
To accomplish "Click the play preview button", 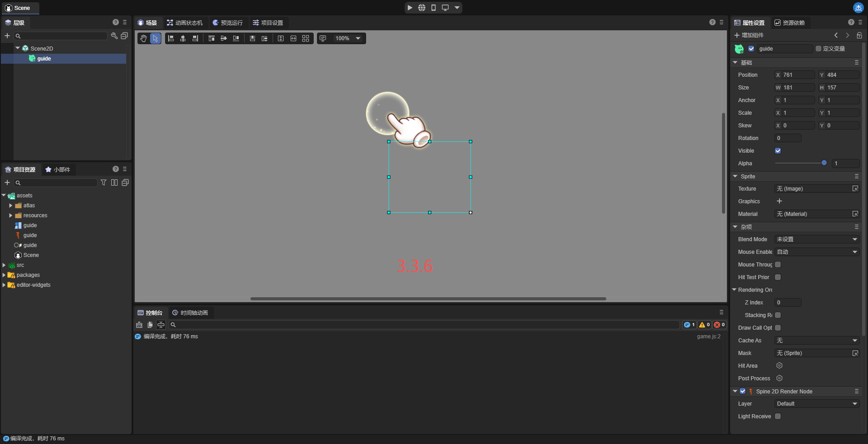I will [410, 8].
